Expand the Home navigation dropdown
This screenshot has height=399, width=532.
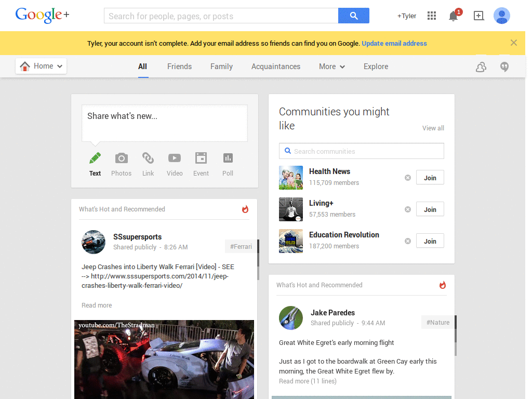coord(41,66)
